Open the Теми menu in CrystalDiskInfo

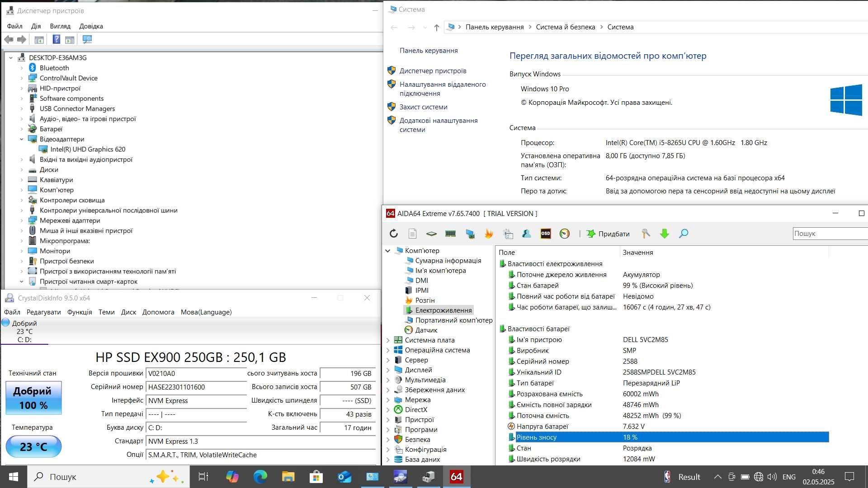click(106, 312)
